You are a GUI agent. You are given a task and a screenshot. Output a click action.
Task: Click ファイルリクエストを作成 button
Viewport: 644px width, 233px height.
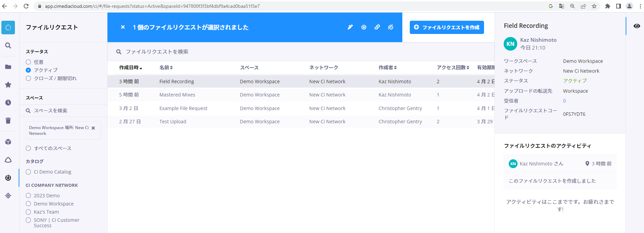coord(447,27)
